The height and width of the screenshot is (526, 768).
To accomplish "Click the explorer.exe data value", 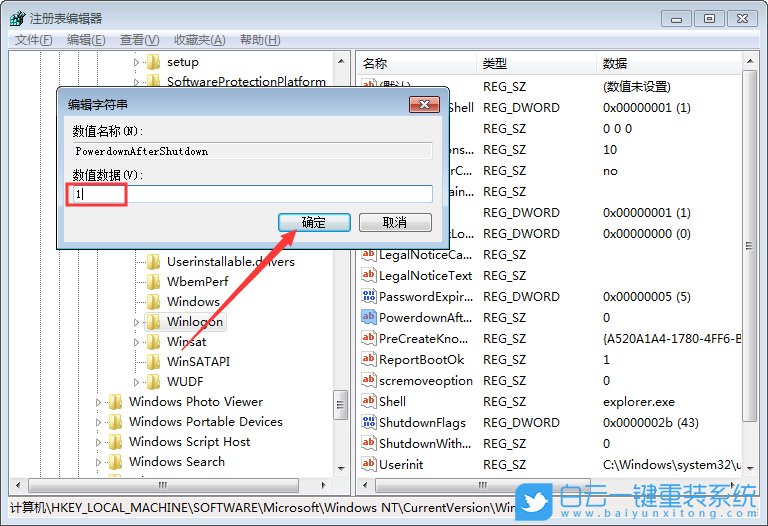I will coord(639,402).
